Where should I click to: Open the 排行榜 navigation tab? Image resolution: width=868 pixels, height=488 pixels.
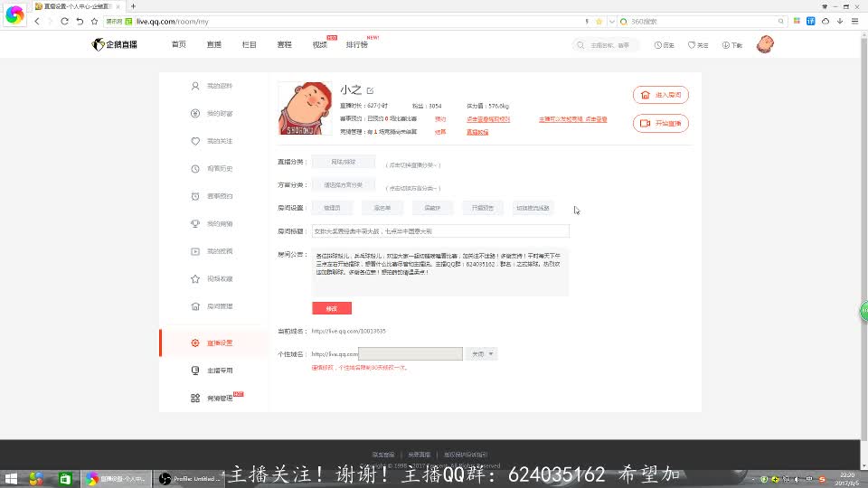[x=357, y=44]
